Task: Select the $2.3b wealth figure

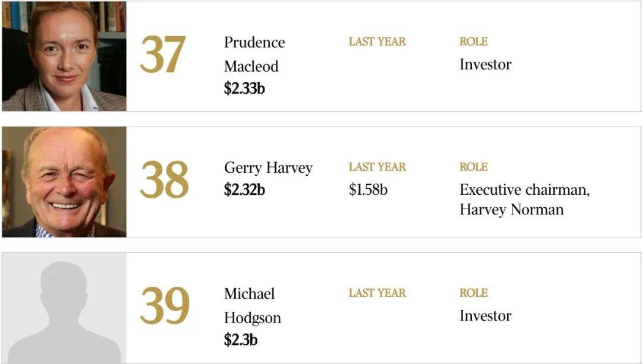Action: pyautogui.click(x=241, y=340)
